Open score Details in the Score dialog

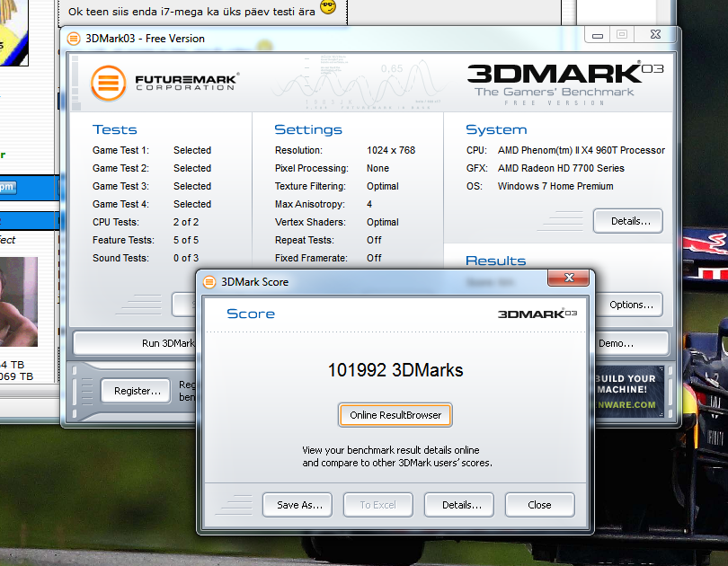tap(459, 505)
